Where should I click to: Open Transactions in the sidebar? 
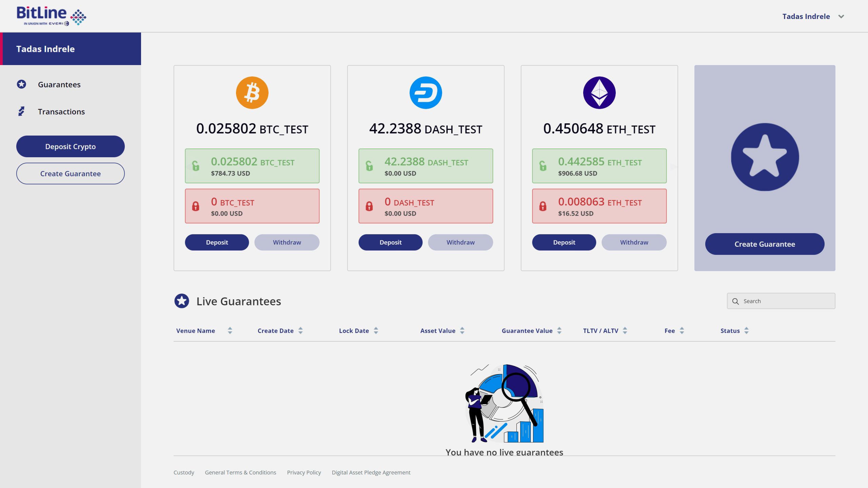(61, 111)
